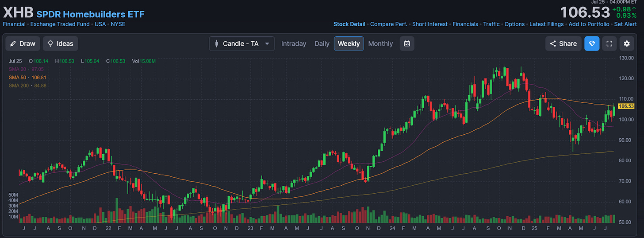The width and height of the screenshot is (644, 238).
Task: Click the O 106.14 open value readout
Action: 38,61
